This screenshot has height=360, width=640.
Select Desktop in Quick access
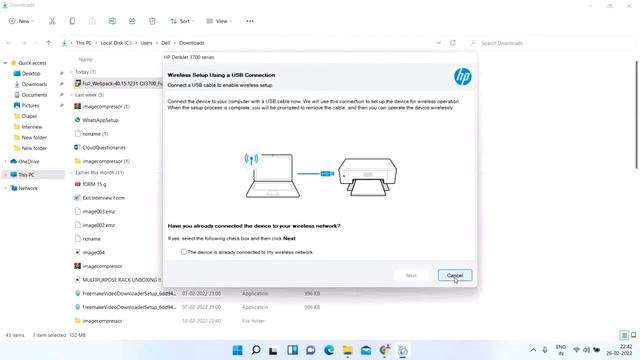(x=31, y=73)
